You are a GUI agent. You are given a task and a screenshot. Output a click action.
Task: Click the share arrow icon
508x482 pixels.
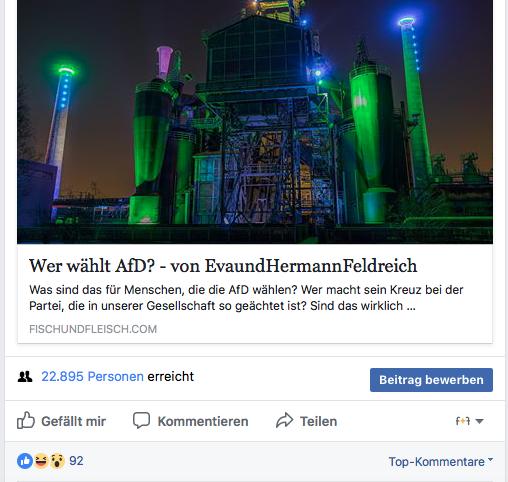(x=284, y=420)
